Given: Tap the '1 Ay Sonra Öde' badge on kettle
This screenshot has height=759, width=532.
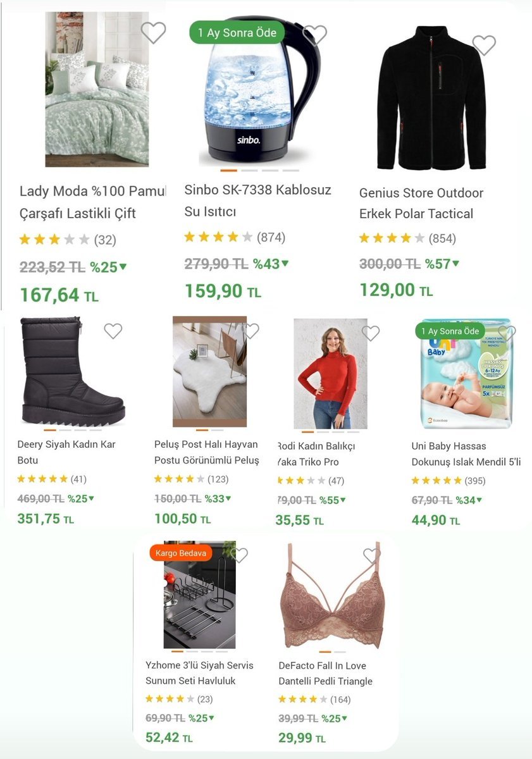Looking at the screenshot, I should point(237,33).
